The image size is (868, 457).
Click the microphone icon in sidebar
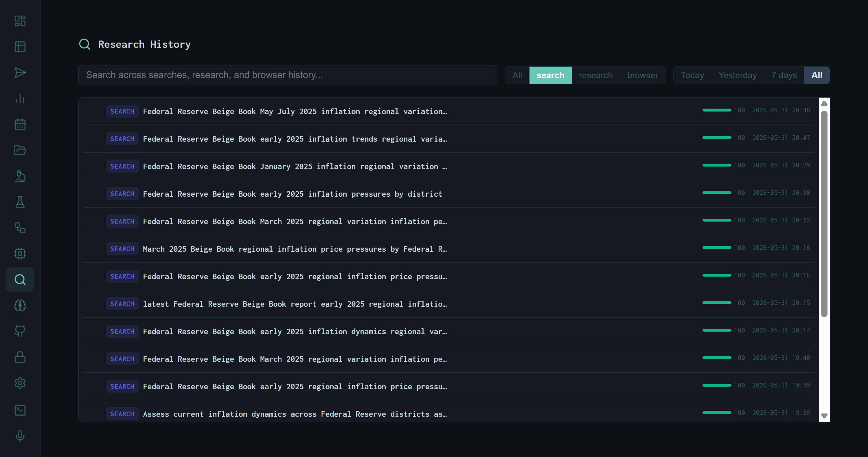20,436
